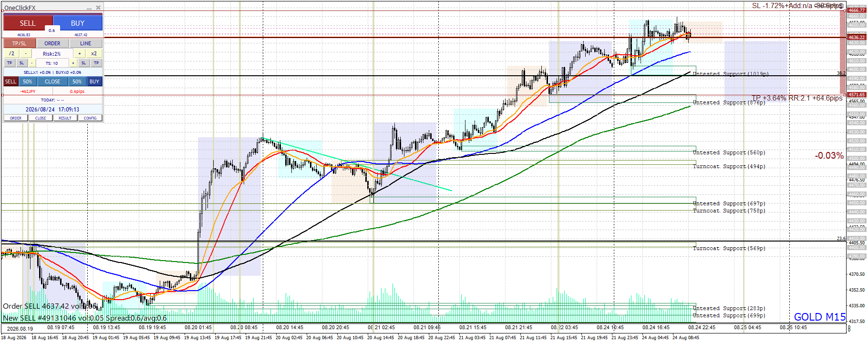Open the ORDER tab at panel bottom
Viewport: 868px width, 343px height.
point(16,118)
